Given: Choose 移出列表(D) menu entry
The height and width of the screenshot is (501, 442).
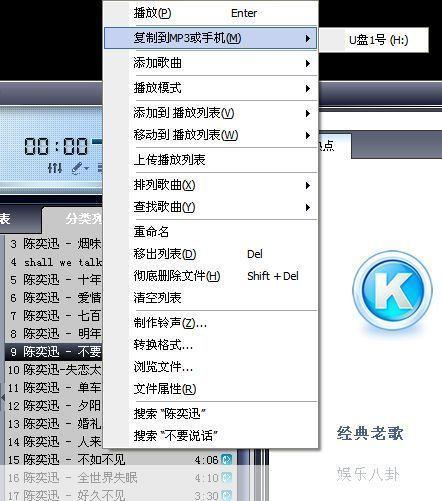Looking at the screenshot, I should point(211,254).
